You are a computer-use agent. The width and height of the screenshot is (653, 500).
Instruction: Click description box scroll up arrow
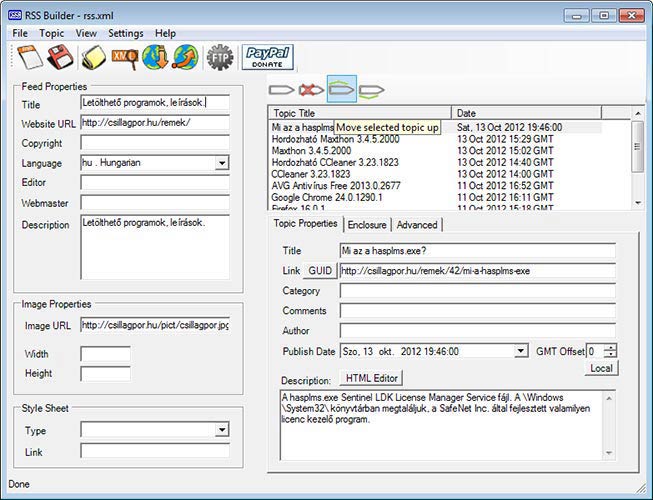[x=609, y=398]
